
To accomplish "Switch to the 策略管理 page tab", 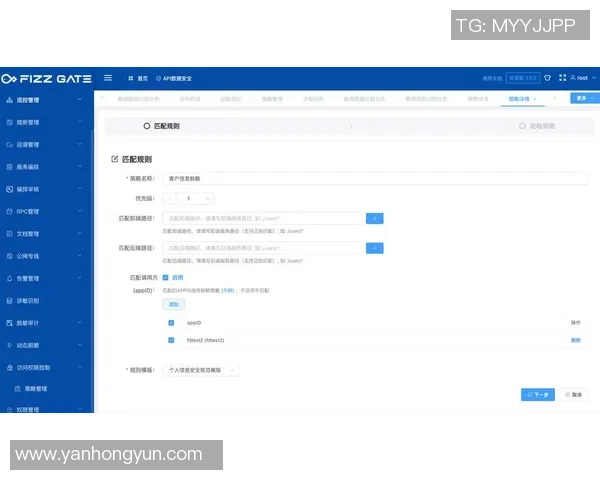I will (272, 99).
